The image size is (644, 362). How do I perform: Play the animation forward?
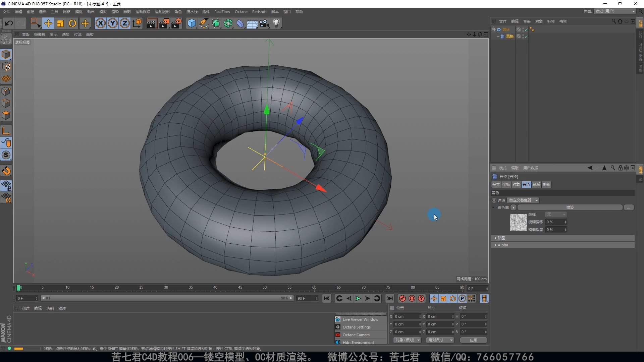[x=358, y=298]
